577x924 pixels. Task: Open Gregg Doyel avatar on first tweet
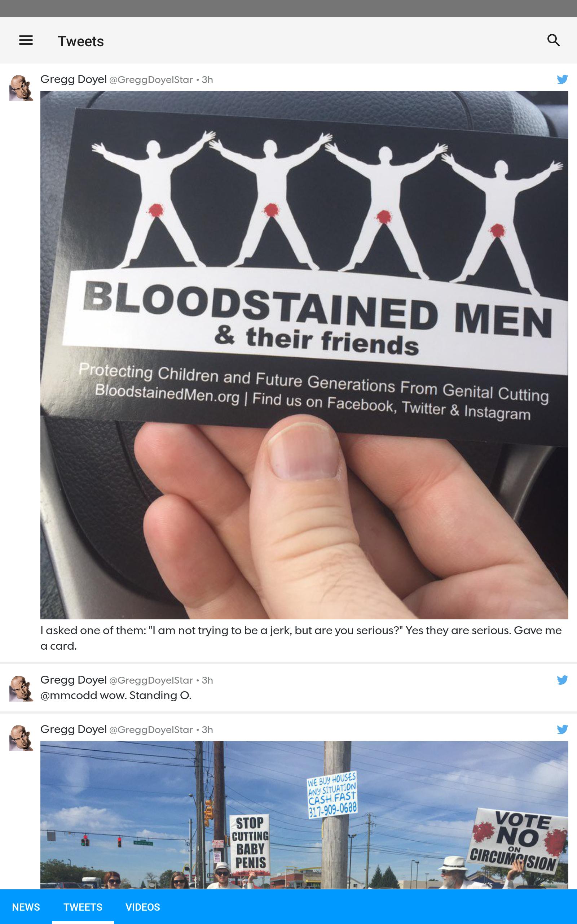click(21, 88)
